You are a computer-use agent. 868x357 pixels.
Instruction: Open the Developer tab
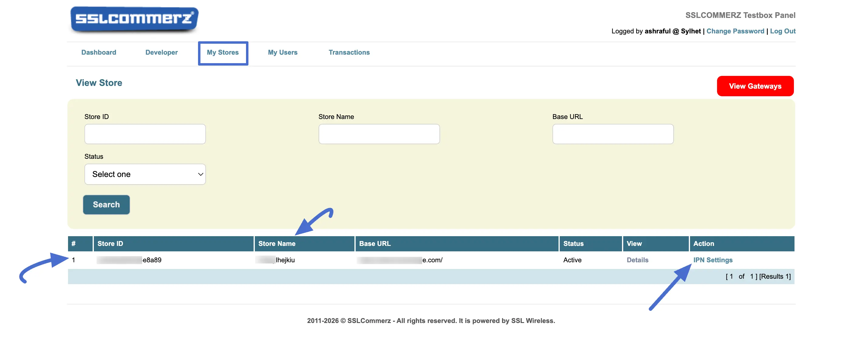(x=161, y=53)
